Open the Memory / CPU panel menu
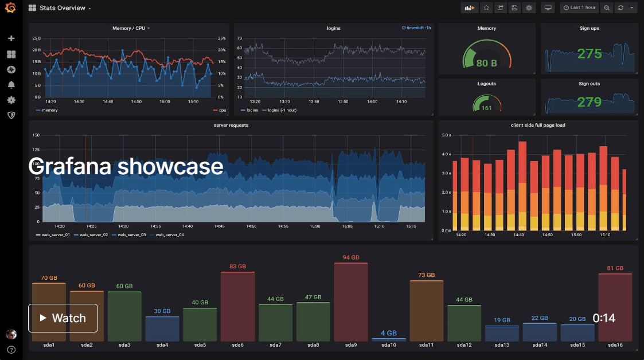 coord(131,28)
